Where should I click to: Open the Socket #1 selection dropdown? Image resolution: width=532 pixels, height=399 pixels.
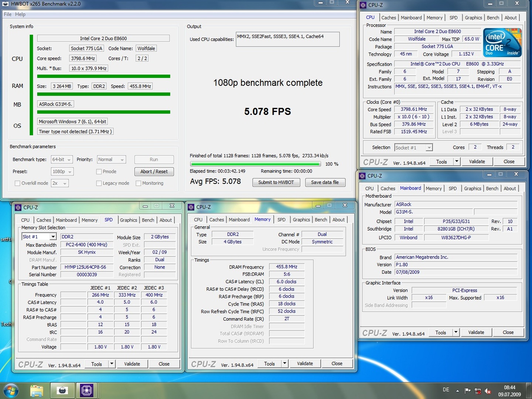point(413,148)
